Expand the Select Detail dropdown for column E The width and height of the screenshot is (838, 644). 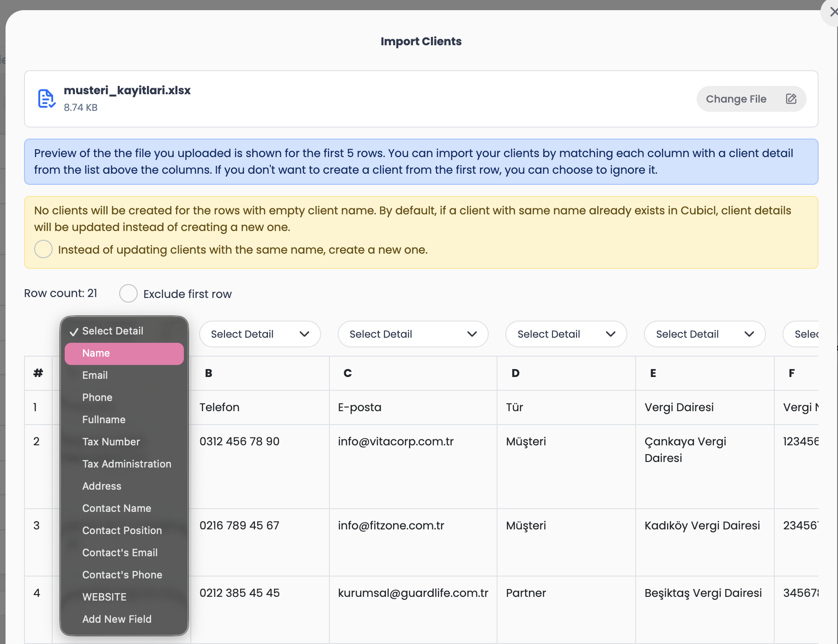tap(704, 334)
